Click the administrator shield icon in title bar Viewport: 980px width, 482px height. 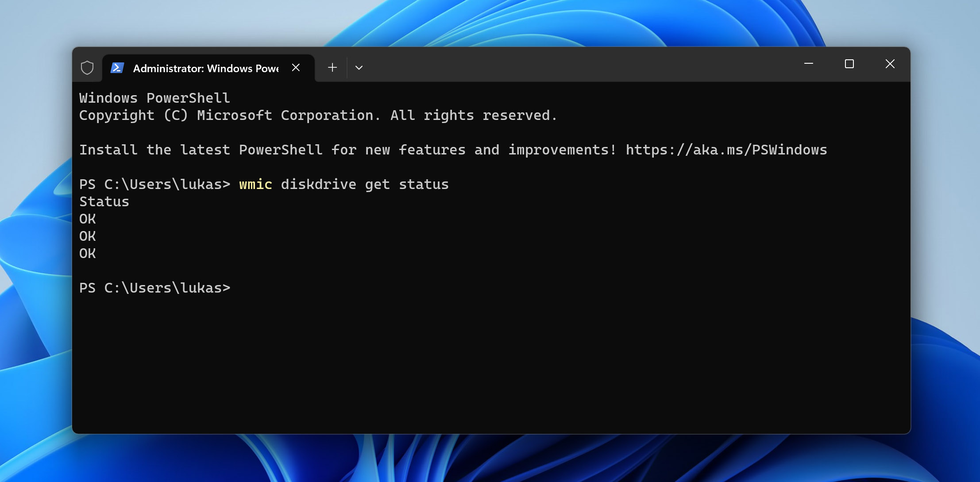point(87,68)
